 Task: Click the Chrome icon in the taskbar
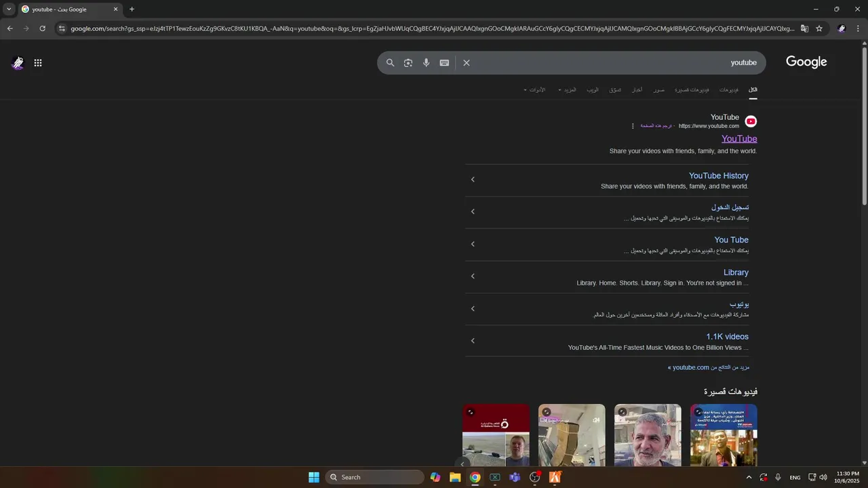(475, 477)
